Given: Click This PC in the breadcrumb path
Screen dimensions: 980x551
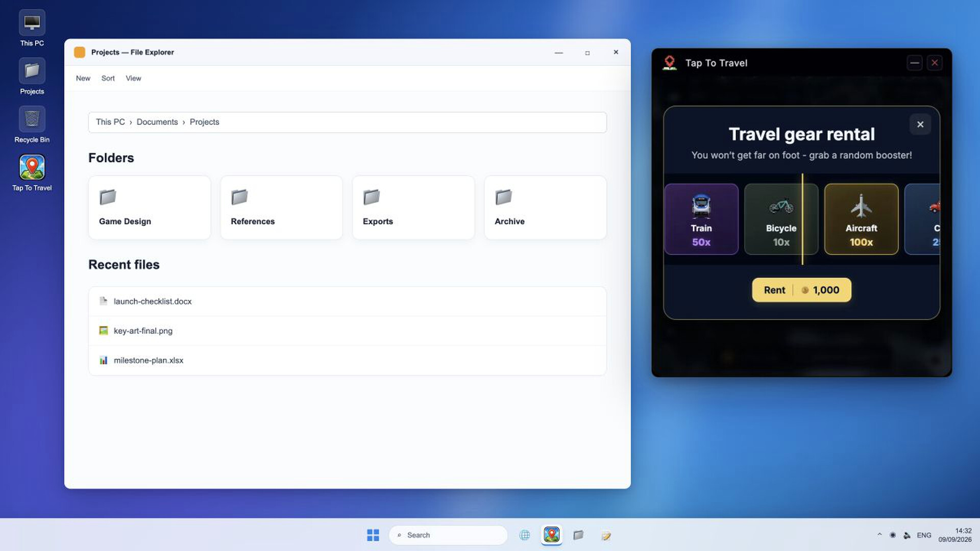Looking at the screenshot, I should point(110,122).
